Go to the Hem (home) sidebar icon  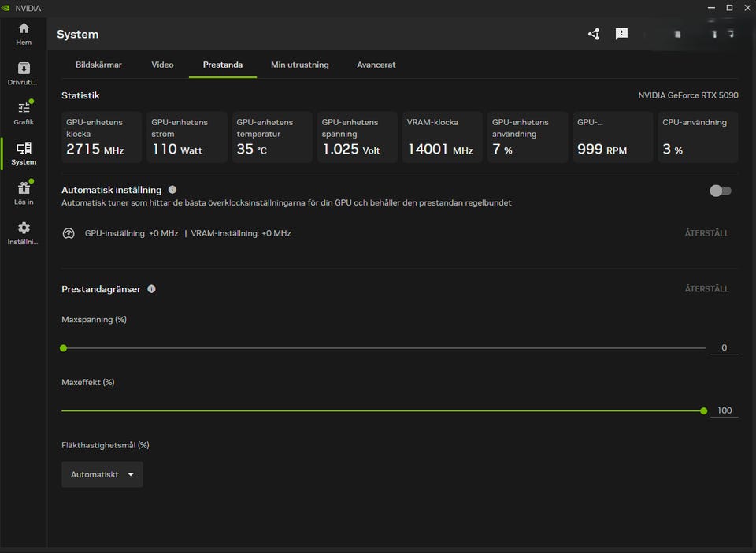pos(24,34)
